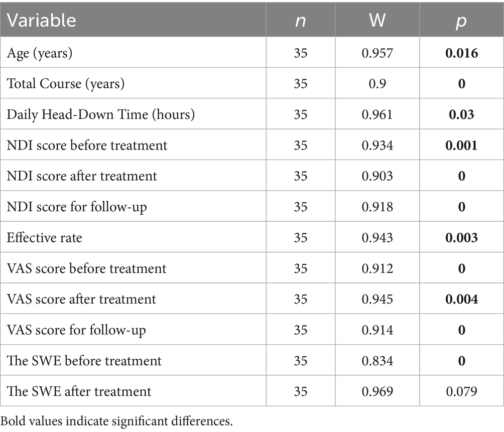Image resolution: width=504 pixels, height=432 pixels.
Task: Select VAS score after treatment label
Action: 81,299
